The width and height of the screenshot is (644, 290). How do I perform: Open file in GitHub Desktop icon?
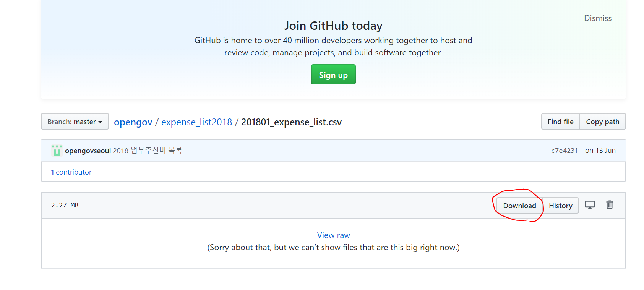point(590,205)
